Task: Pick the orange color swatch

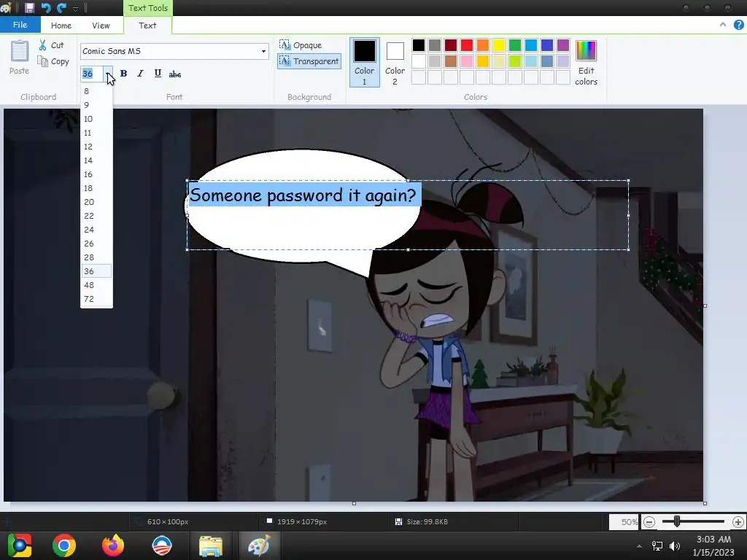Action: coord(483,45)
